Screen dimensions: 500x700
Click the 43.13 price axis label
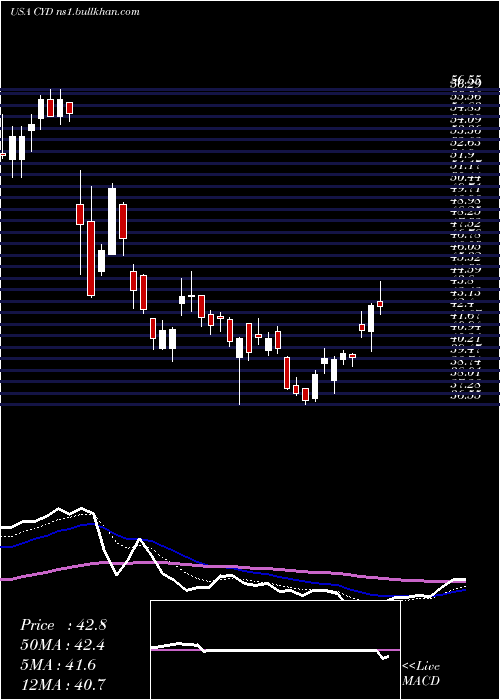465,293
